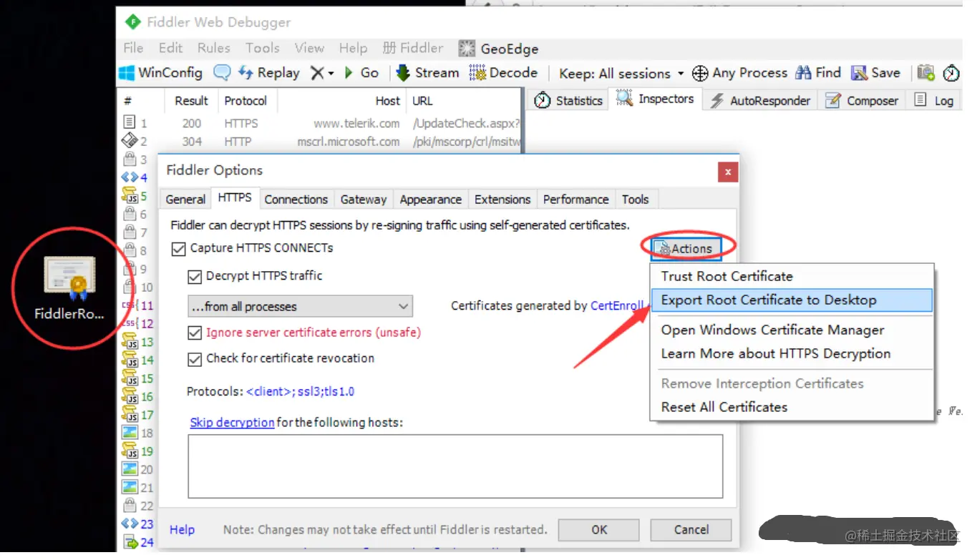Open the '...from all processes' dropdown
Viewport: 977px width, 560px height.
[301, 306]
